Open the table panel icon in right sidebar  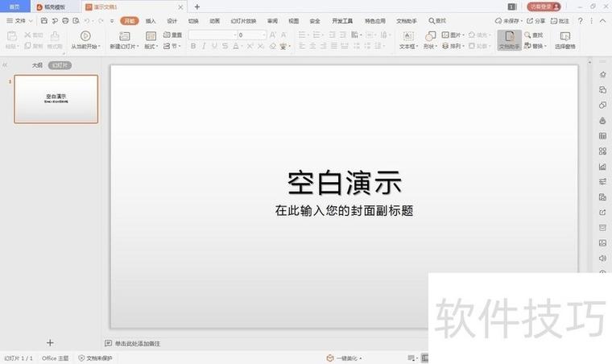pyautogui.click(x=602, y=136)
